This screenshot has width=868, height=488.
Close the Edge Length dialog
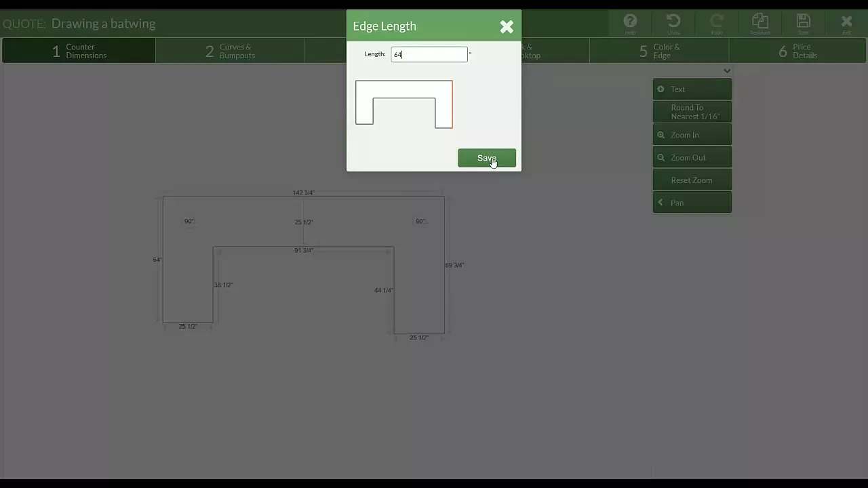click(507, 26)
